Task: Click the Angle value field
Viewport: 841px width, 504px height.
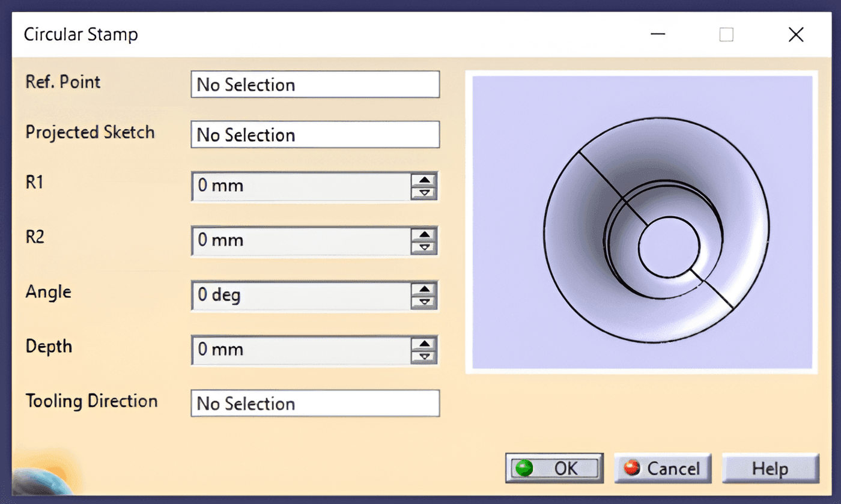Action: click(x=301, y=296)
